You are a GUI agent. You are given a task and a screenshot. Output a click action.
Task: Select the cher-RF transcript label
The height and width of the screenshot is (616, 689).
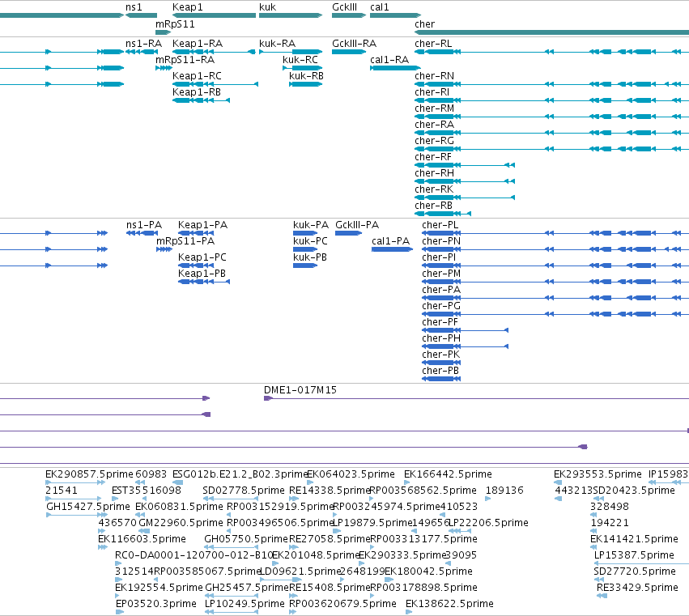point(433,157)
